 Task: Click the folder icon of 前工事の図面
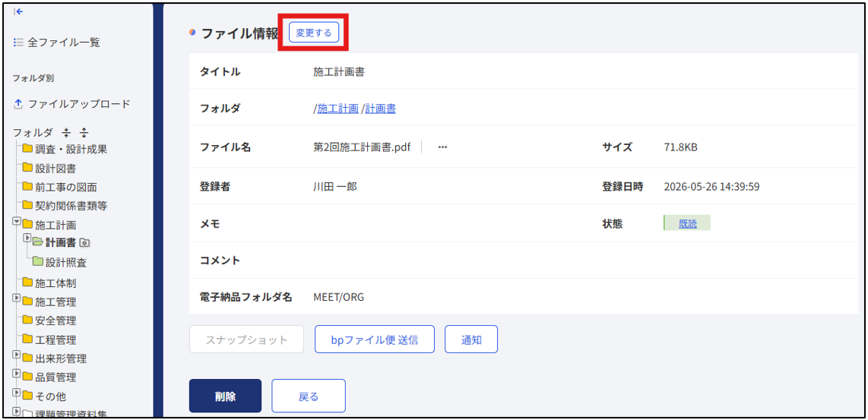point(27,187)
